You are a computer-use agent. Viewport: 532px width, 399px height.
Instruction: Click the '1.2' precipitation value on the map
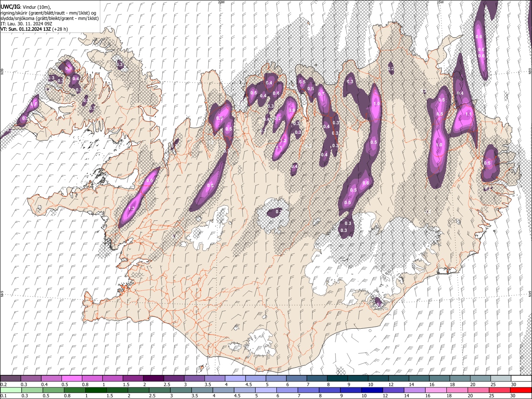(283, 141)
